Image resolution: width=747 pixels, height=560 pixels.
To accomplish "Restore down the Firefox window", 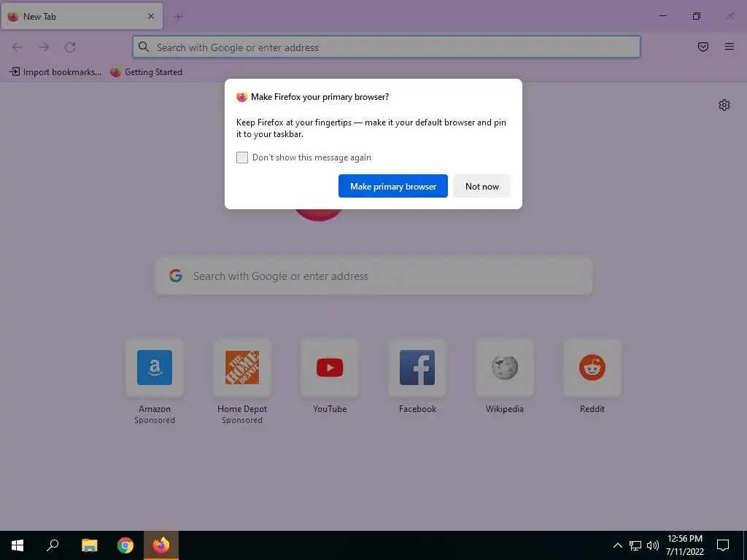I will 697,16.
